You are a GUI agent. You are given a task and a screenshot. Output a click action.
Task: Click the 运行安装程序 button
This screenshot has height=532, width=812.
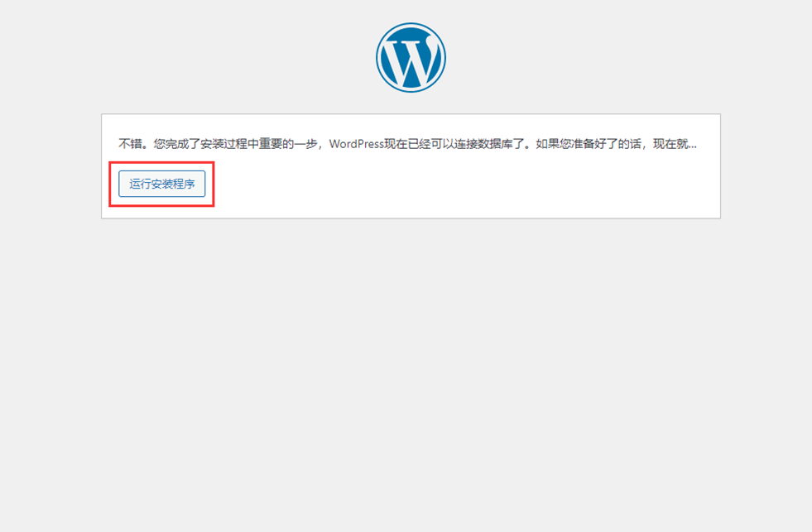[x=161, y=184]
